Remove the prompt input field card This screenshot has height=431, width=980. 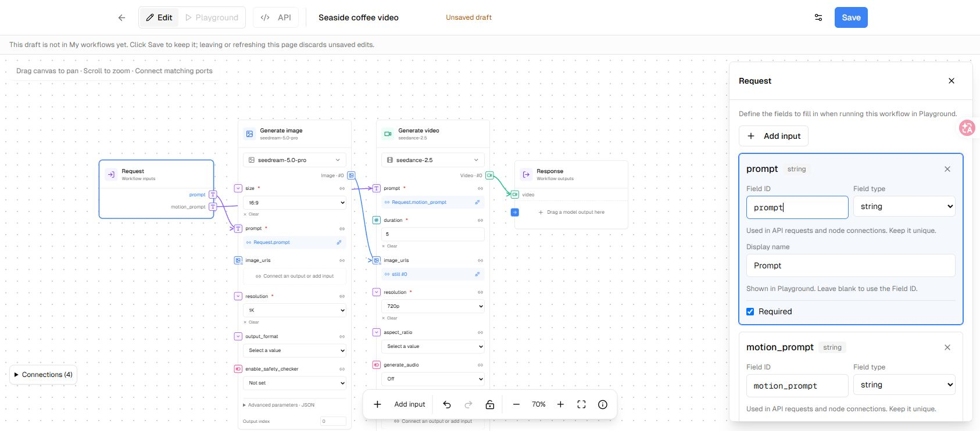(947, 169)
